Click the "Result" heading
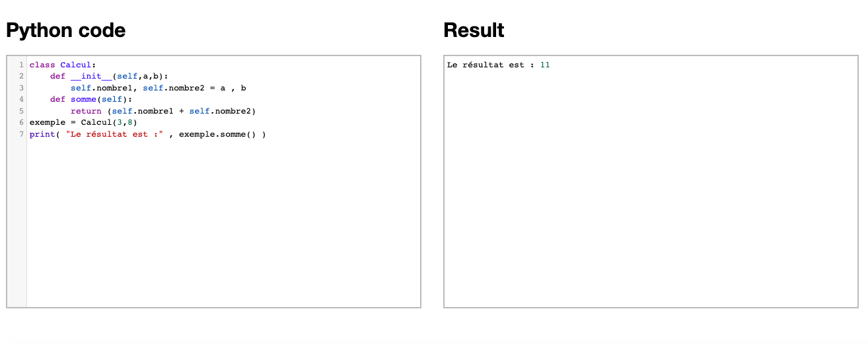This screenshot has height=344, width=868. (474, 30)
